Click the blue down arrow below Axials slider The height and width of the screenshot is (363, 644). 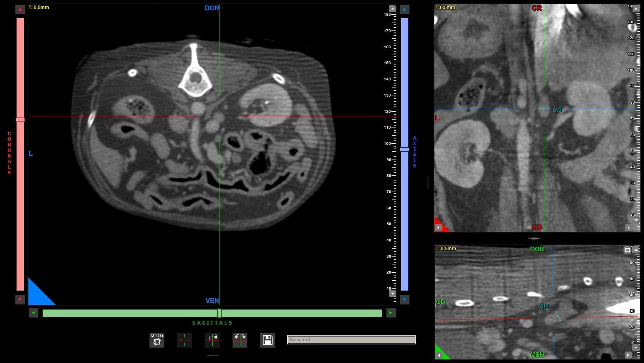tap(404, 300)
